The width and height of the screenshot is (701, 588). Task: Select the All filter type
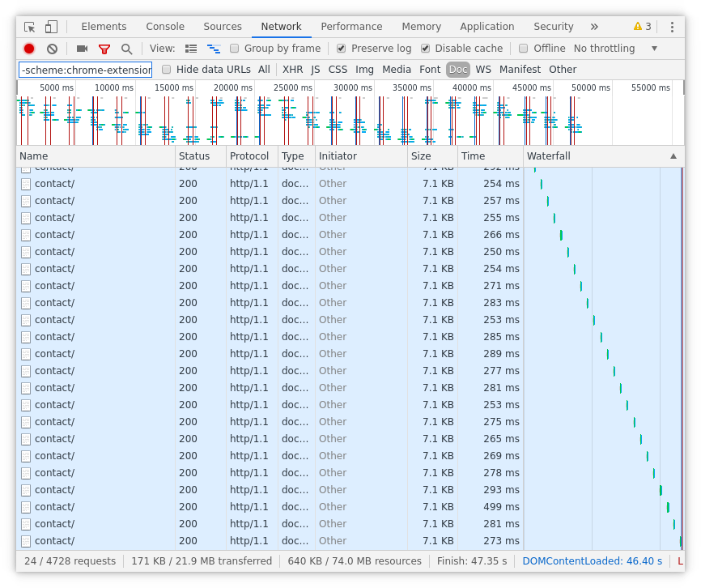point(264,70)
